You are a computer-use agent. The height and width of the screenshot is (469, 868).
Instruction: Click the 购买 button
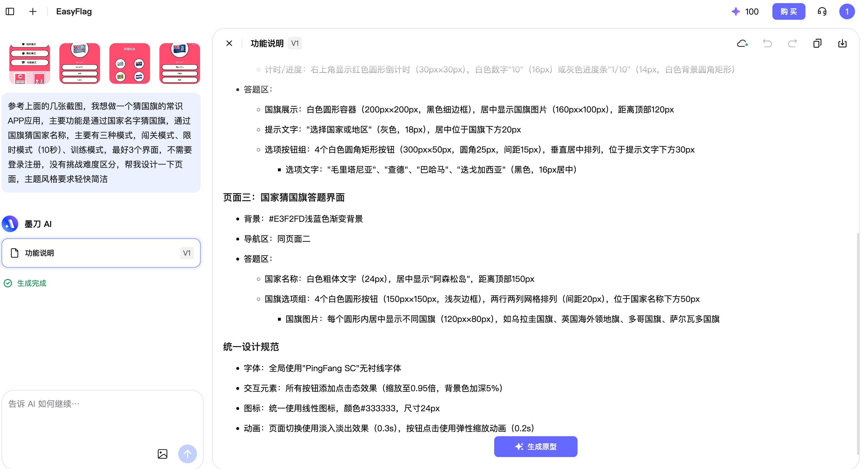point(789,11)
